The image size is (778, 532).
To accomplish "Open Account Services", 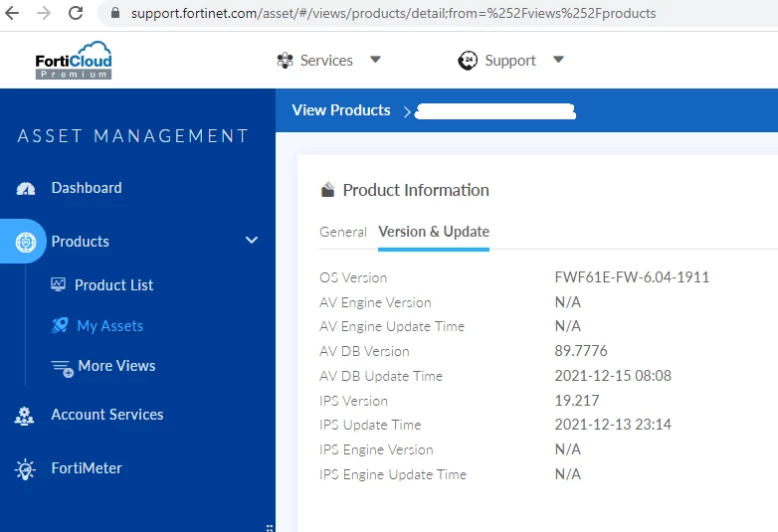I will (107, 414).
